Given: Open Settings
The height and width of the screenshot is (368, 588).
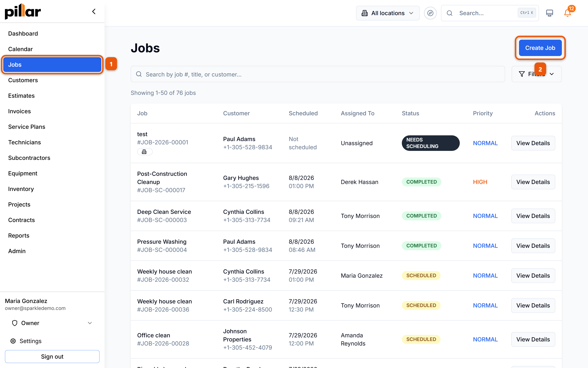Looking at the screenshot, I should [x=30, y=341].
